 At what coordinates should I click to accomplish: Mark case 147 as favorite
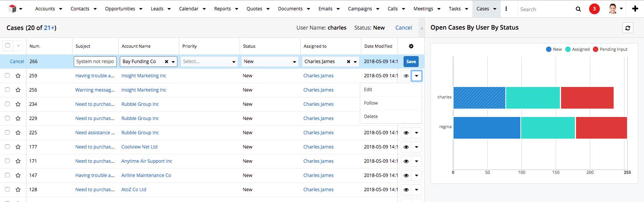click(x=18, y=175)
